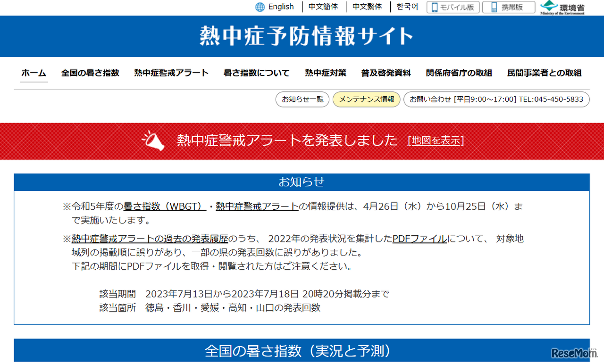
Task: Switch language to 한국어
Action: (x=407, y=7)
